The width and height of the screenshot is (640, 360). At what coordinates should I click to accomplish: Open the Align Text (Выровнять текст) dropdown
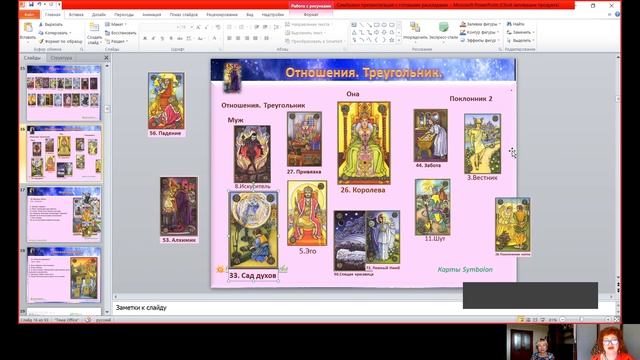pyautogui.click(x=306, y=33)
